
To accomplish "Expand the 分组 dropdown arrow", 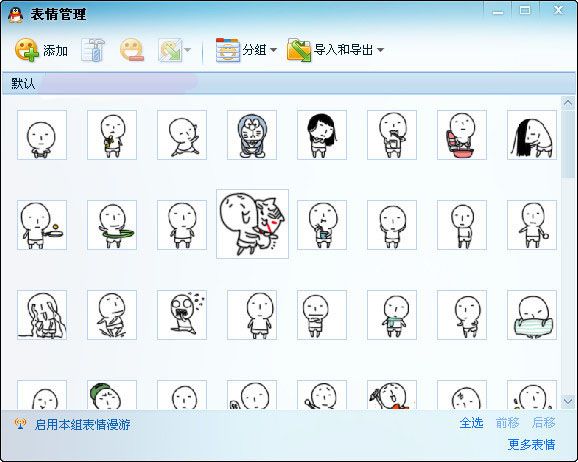I will point(273,50).
